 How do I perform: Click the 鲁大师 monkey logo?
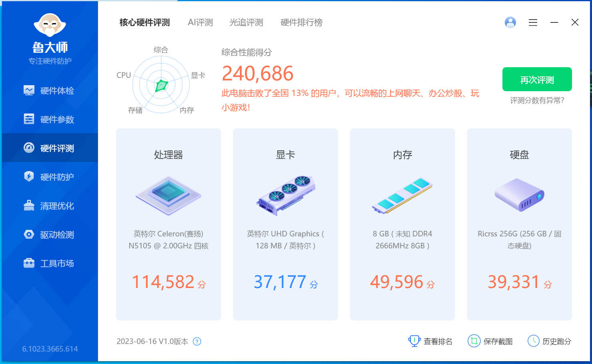coord(50,25)
